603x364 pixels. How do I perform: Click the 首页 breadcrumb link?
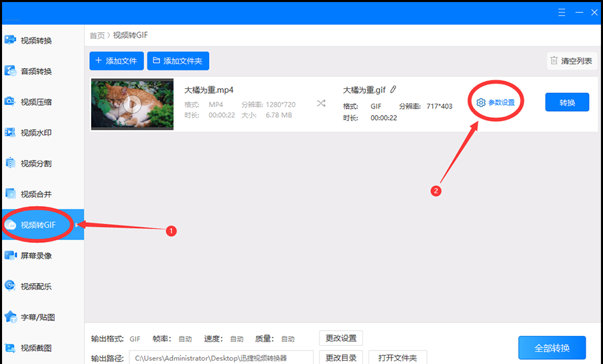97,35
